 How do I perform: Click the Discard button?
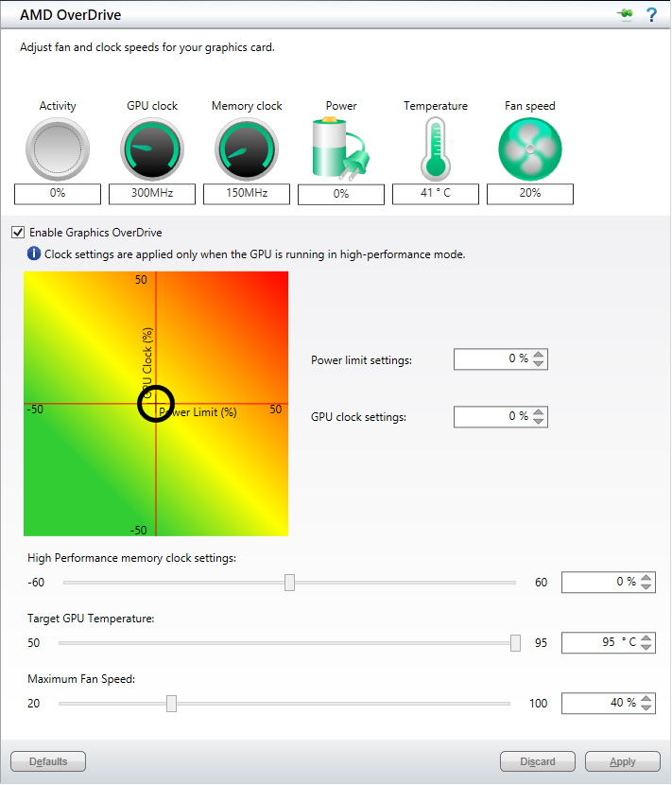538,761
